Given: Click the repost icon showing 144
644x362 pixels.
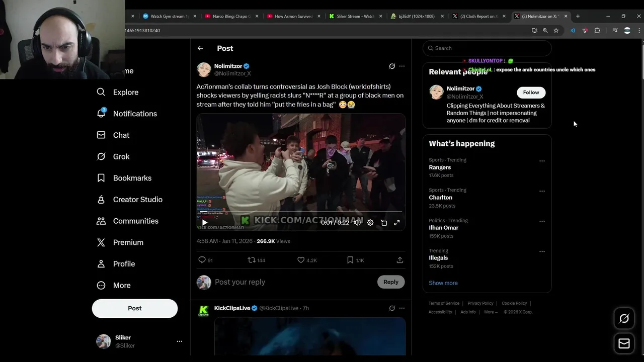Looking at the screenshot, I should 252,260.
